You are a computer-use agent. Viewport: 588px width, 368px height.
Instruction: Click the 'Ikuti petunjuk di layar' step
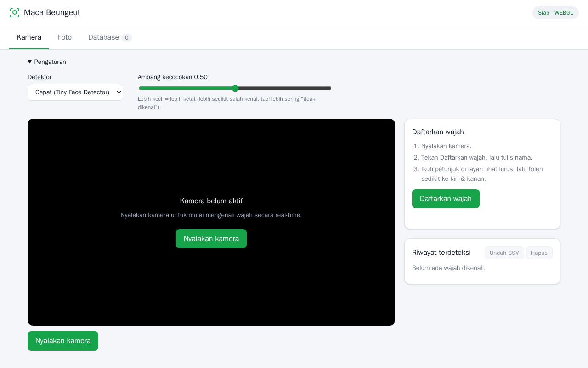(482, 174)
